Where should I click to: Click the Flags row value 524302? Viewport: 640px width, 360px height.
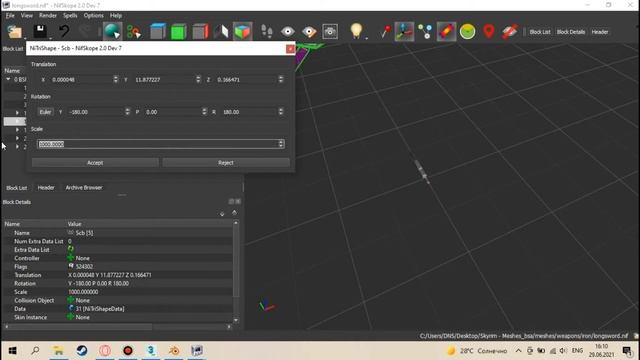click(x=84, y=267)
